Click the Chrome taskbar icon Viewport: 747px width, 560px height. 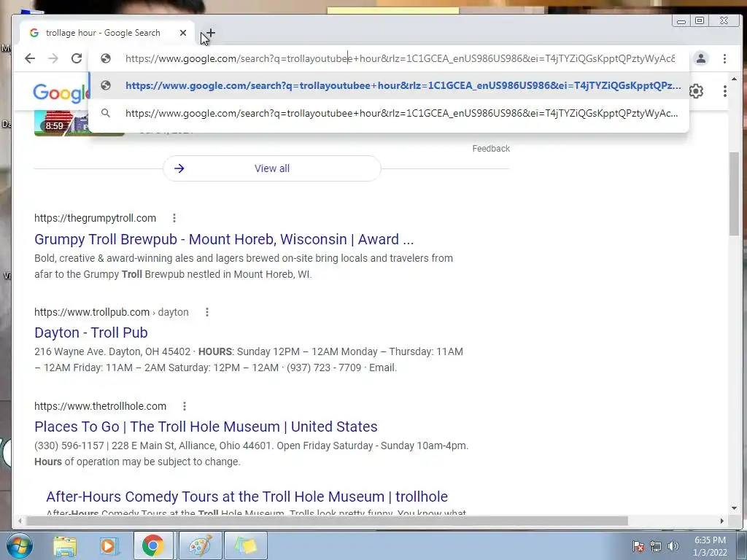click(x=153, y=545)
